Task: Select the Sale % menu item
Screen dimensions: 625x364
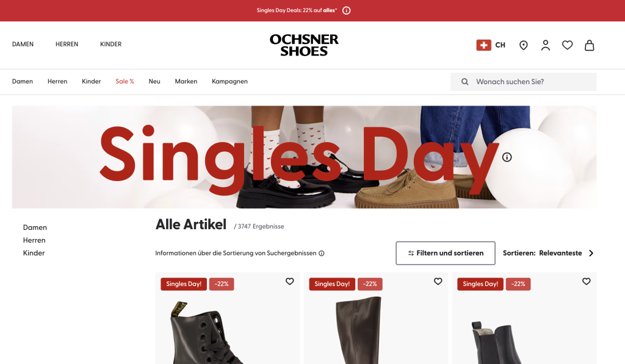Action: point(125,81)
